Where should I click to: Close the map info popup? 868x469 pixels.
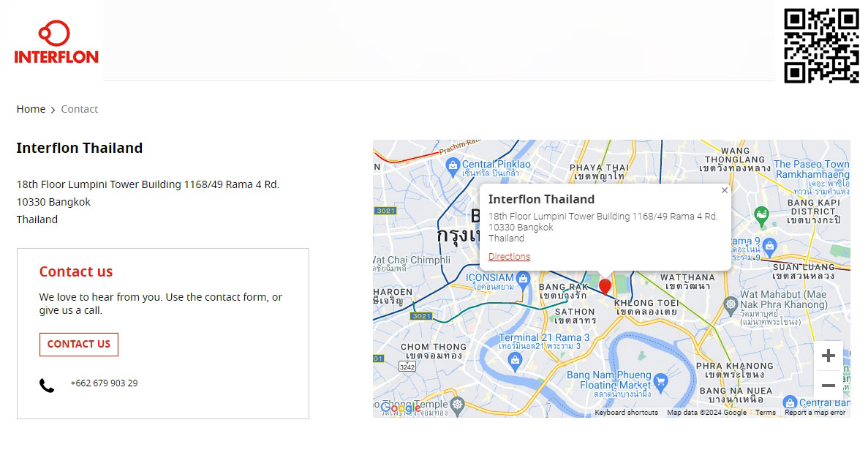[x=724, y=190]
